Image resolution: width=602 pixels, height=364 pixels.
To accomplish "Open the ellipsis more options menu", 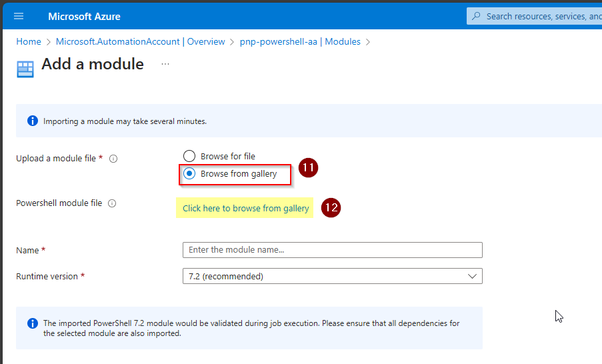I will pos(165,64).
